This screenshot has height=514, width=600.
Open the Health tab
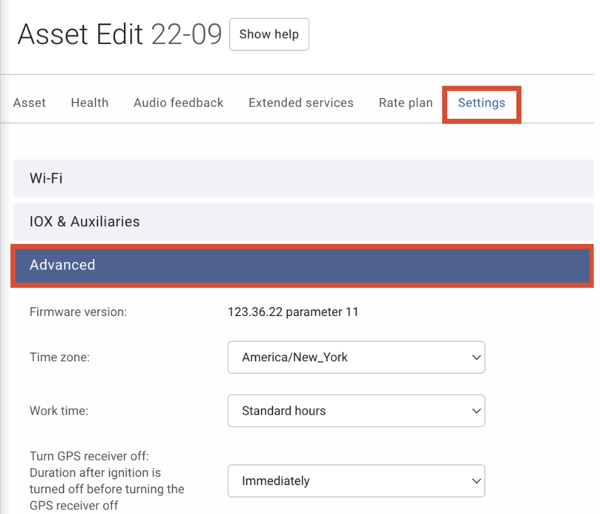click(90, 103)
